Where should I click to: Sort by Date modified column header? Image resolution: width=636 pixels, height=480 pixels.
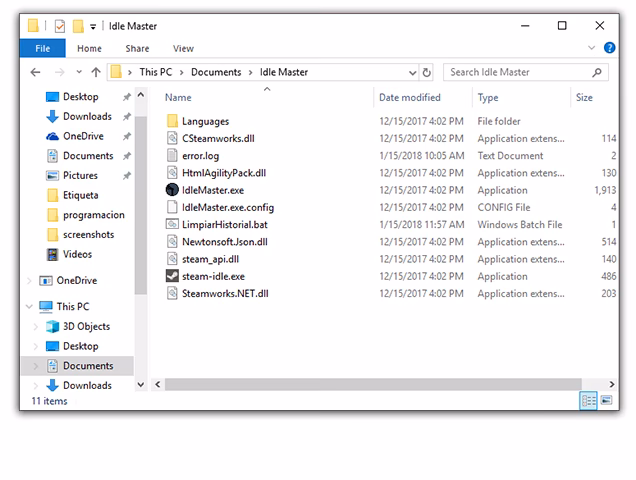[x=410, y=97]
